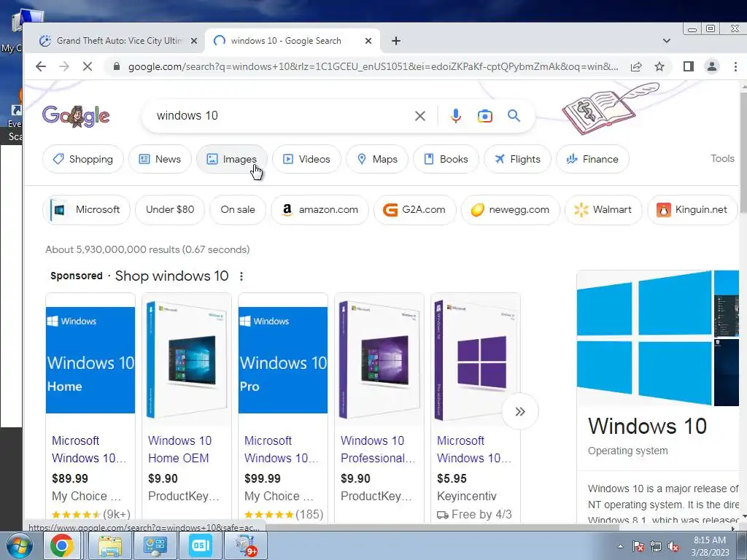Screen dimensions: 747x560
Task: View site information via padlock icon
Action: (x=117, y=66)
